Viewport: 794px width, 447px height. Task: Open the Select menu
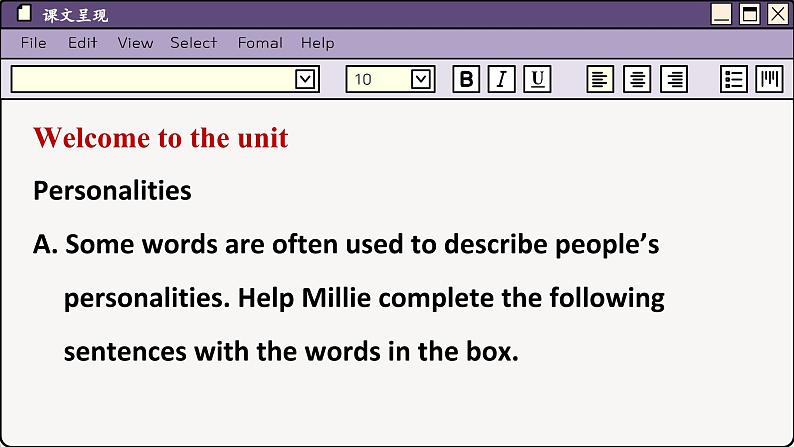click(193, 43)
